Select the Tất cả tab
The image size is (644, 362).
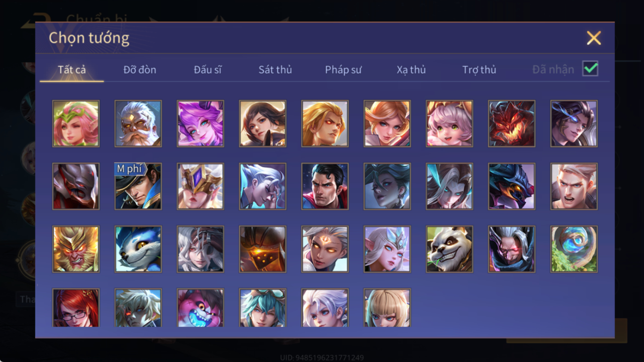click(72, 70)
